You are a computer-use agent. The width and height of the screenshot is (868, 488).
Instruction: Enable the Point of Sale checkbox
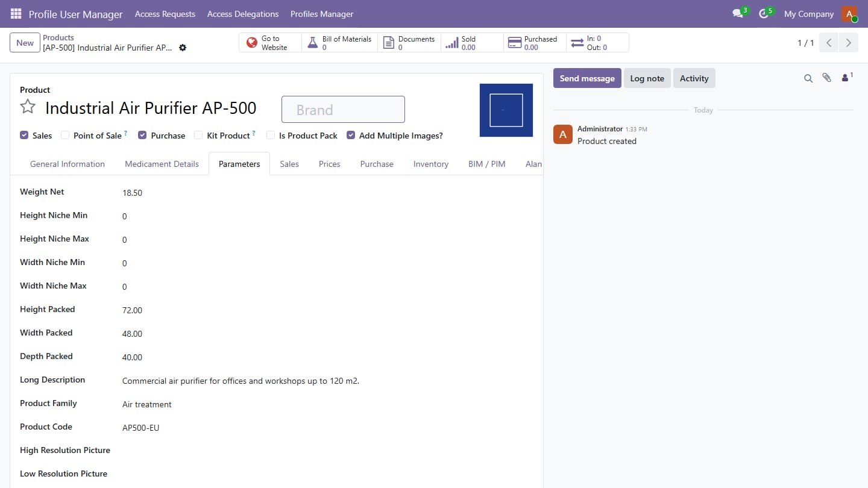coord(65,136)
